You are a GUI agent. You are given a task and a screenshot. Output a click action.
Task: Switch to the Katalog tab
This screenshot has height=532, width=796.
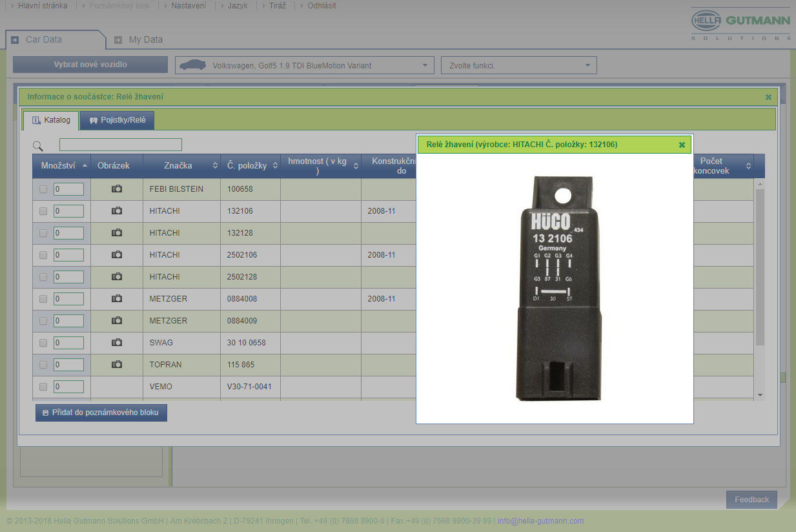coord(51,120)
